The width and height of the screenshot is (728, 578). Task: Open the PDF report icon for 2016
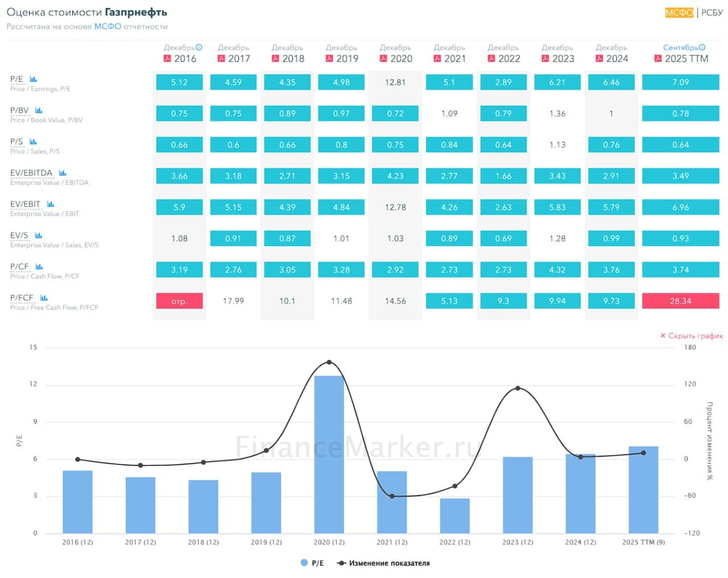pyautogui.click(x=167, y=59)
